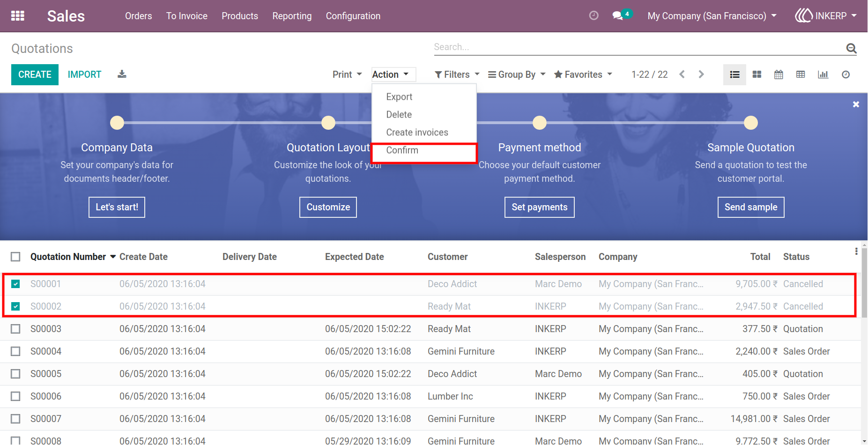Image resolution: width=868 pixels, height=445 pixels.
Task: Click the Let's start! button
Action: click(x=117, y=207)
